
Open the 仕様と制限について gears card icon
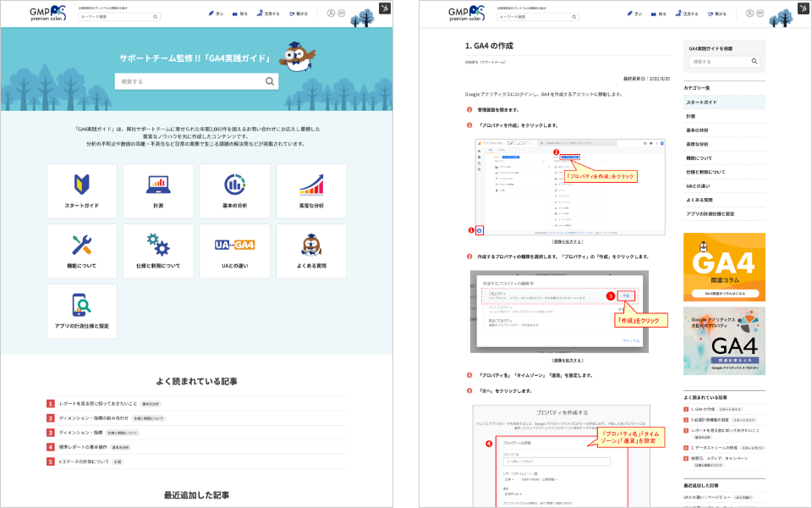(158, 244)
